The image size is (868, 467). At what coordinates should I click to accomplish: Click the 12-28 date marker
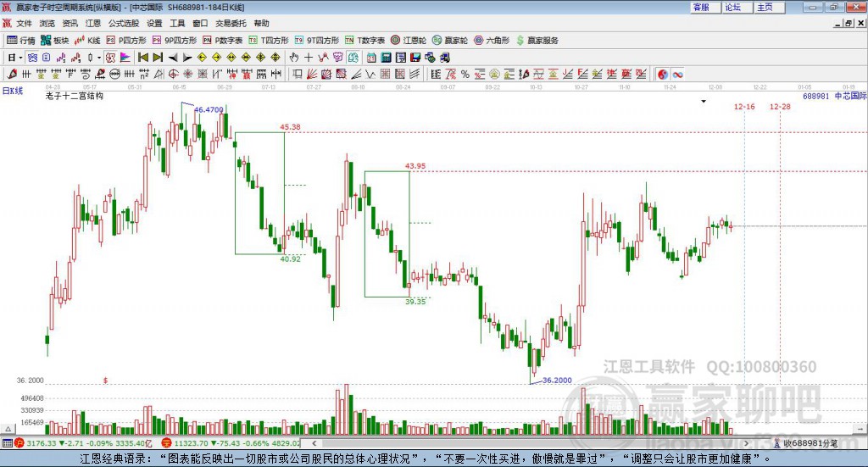coord(780,106)
